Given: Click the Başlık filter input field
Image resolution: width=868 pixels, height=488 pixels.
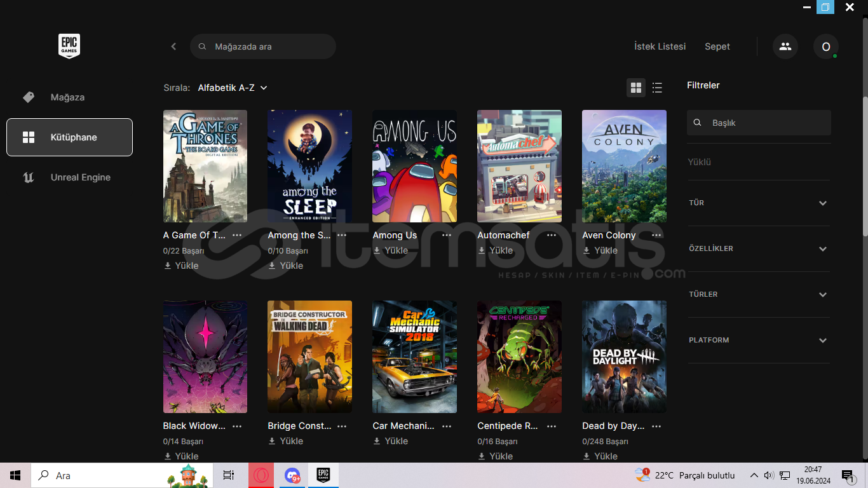Looking at the screenshot, I should tap(759, 123).
